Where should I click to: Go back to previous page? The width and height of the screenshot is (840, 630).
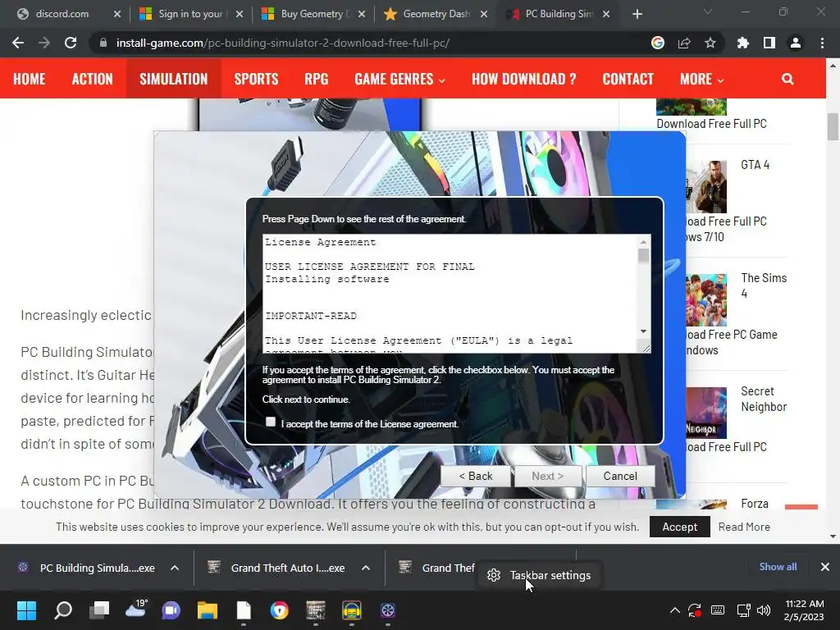18,43
